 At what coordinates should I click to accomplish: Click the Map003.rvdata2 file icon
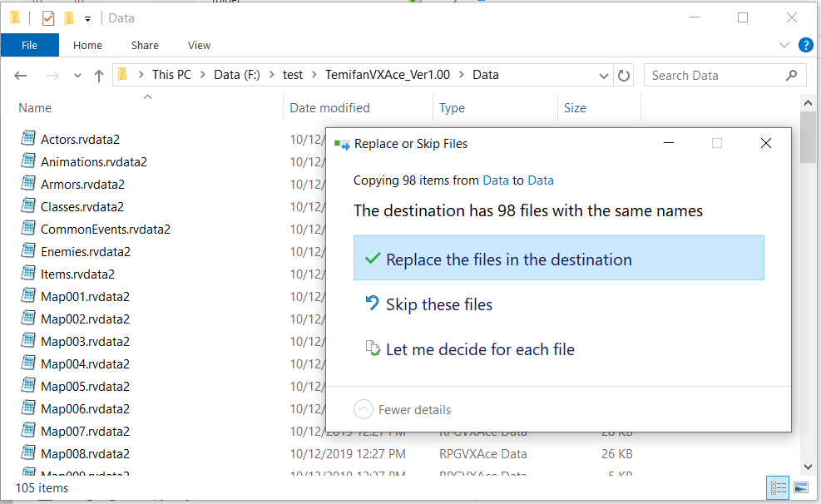(x=28, y=341)
